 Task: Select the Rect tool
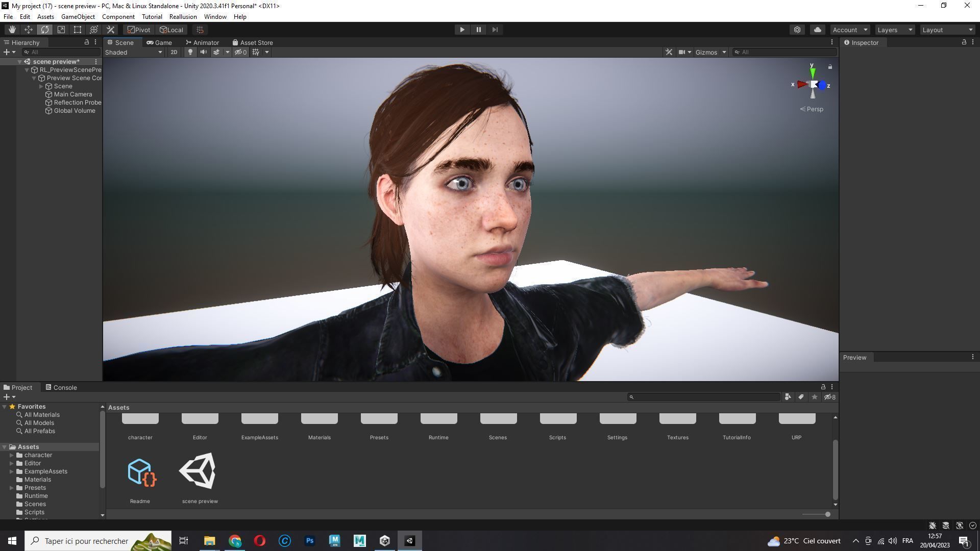(x=78, y=30)
